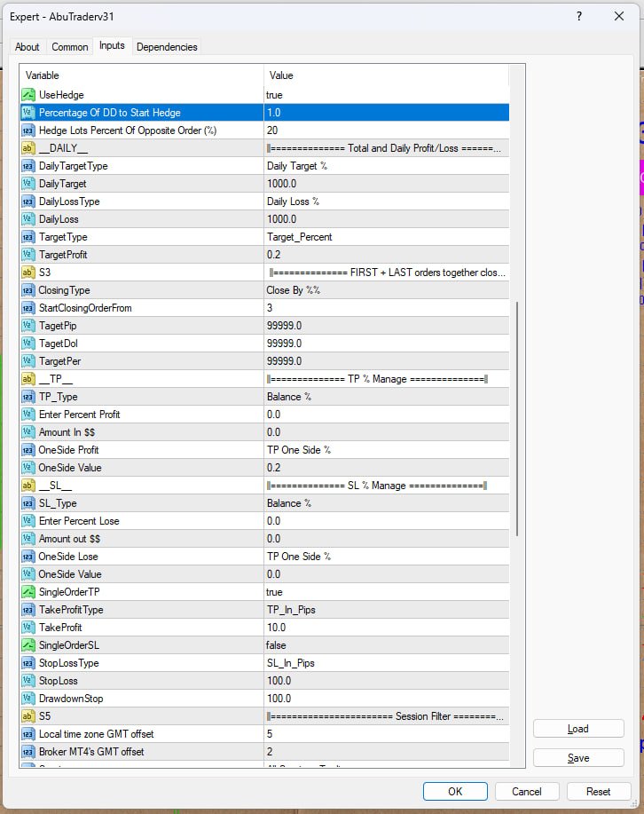Click the TagetPip row icon
Screen dimensions: 644x814
pos(28,326)
